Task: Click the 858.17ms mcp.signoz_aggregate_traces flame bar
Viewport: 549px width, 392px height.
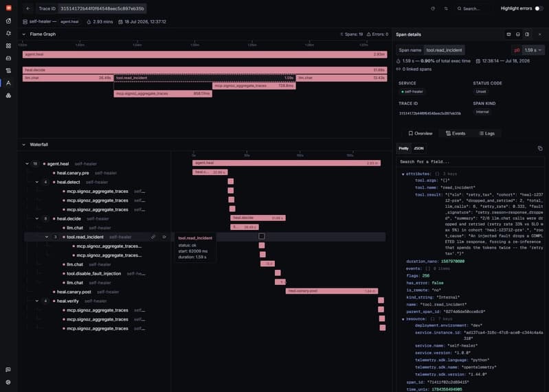Action: tap(163, 93)
